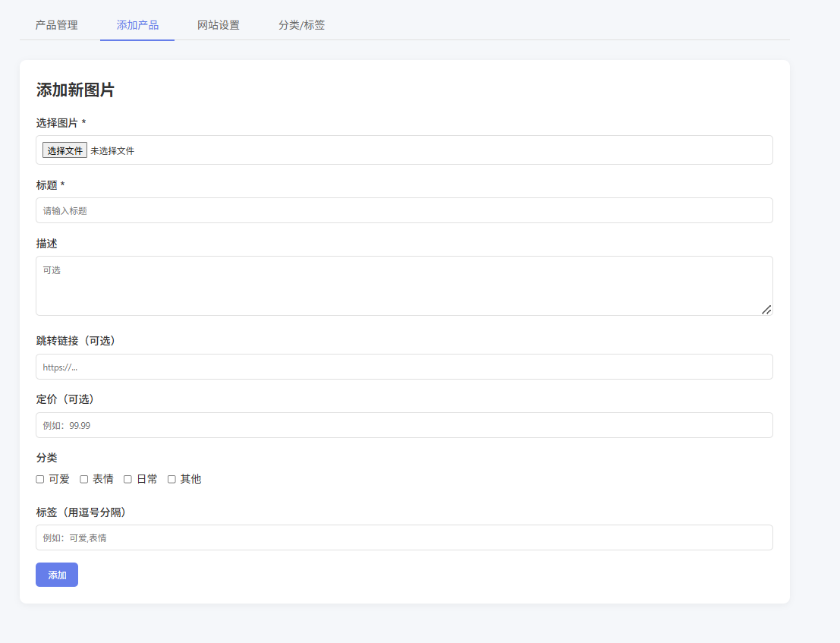Click the 未选择文件 file status text
The width and height of the screenshot is (840, 643).
click(x=112, y=151)
